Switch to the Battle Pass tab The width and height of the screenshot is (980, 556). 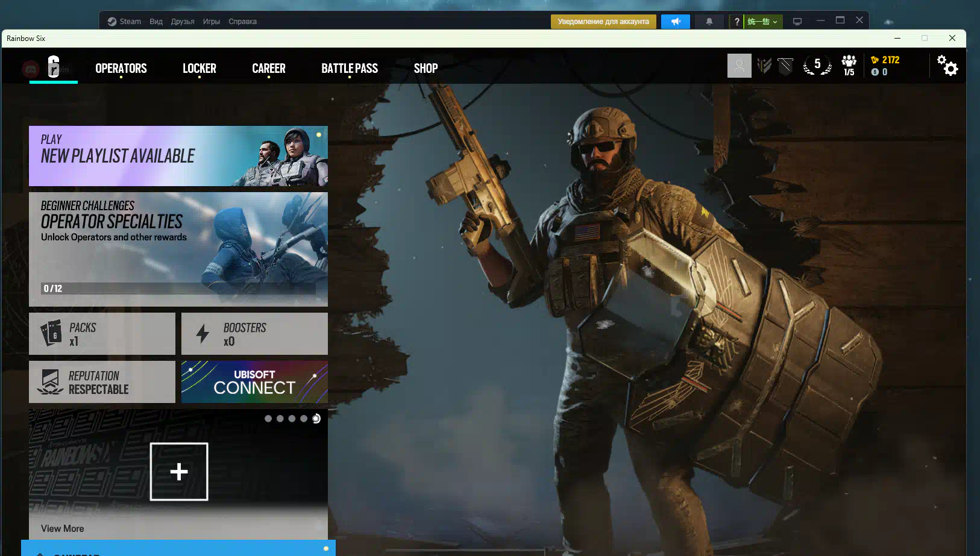pyautogui.click(x=350, y=69)
